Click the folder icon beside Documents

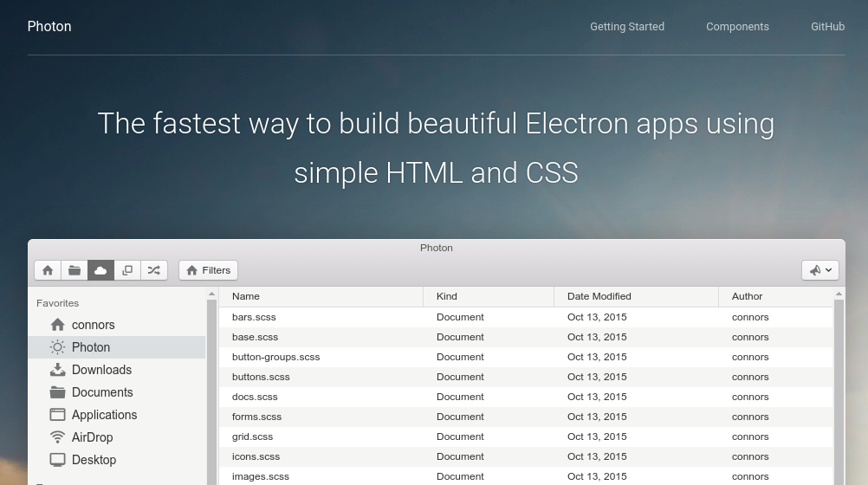tap(57, 392)
